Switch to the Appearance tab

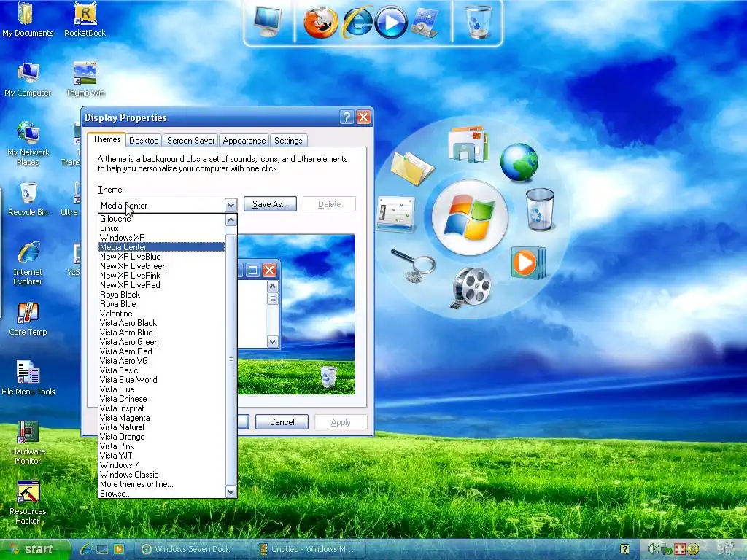point(244,141)
